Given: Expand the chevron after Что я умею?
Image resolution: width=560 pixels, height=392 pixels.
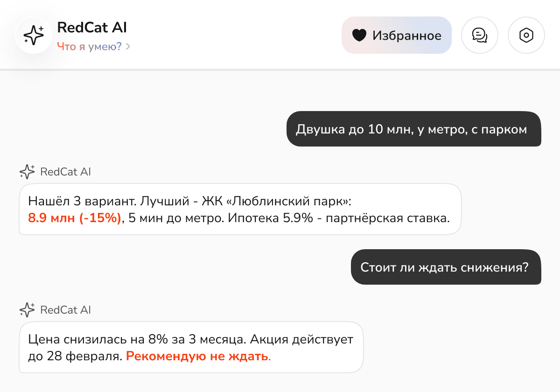Looking at the screenshot, I should (127, 46).
